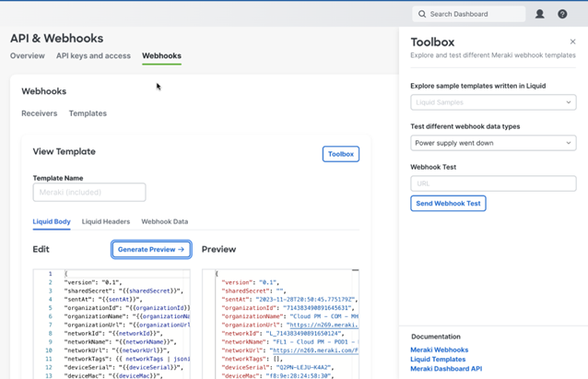
Task: Select the Liquid Body tab
Action: (52, 221)
